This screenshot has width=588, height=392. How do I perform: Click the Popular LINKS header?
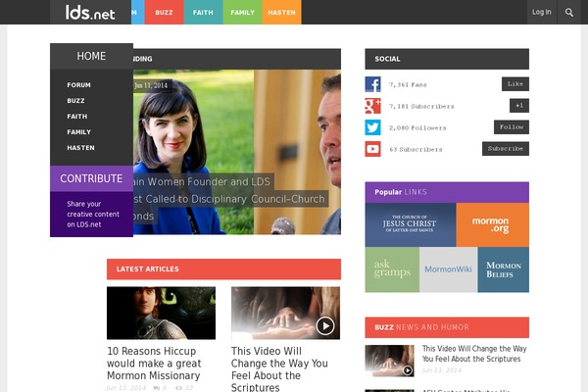coord(447,192)
